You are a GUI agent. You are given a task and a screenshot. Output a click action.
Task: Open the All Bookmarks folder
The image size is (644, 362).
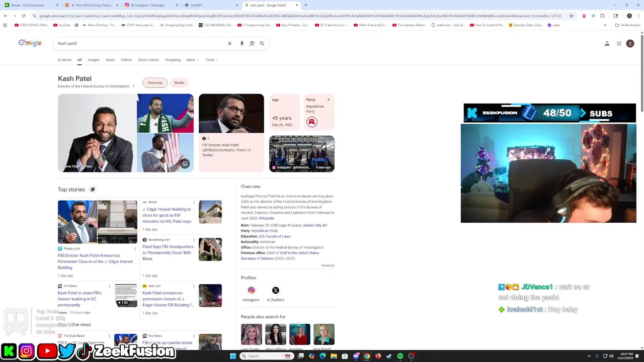coord(627,25)
